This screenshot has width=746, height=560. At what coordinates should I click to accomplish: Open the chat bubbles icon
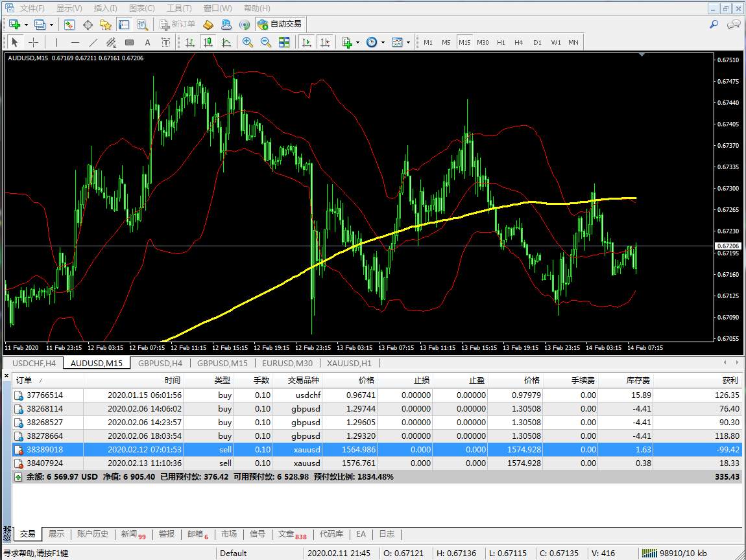733,24
